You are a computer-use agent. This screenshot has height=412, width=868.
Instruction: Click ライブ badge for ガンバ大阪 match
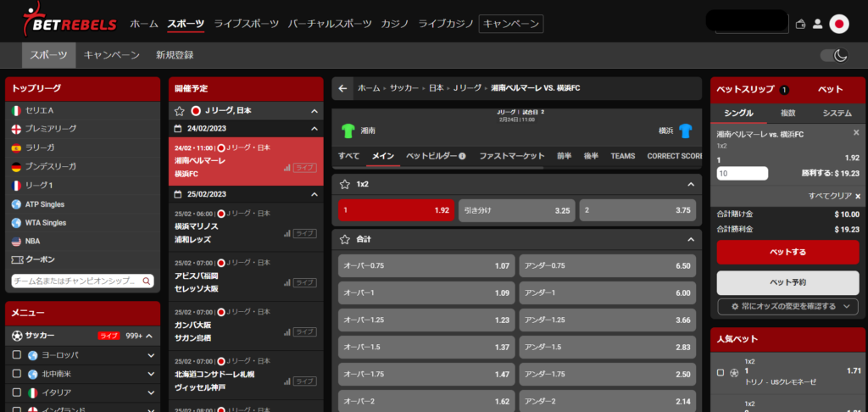coord(304,331)
